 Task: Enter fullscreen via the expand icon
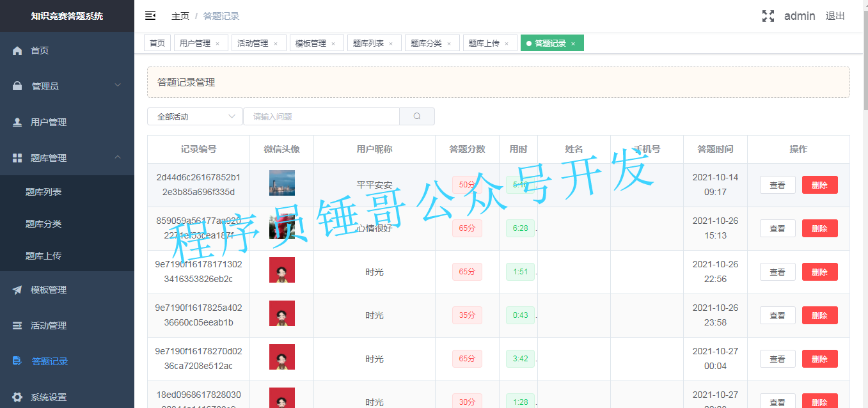click(x=768, y=16)
